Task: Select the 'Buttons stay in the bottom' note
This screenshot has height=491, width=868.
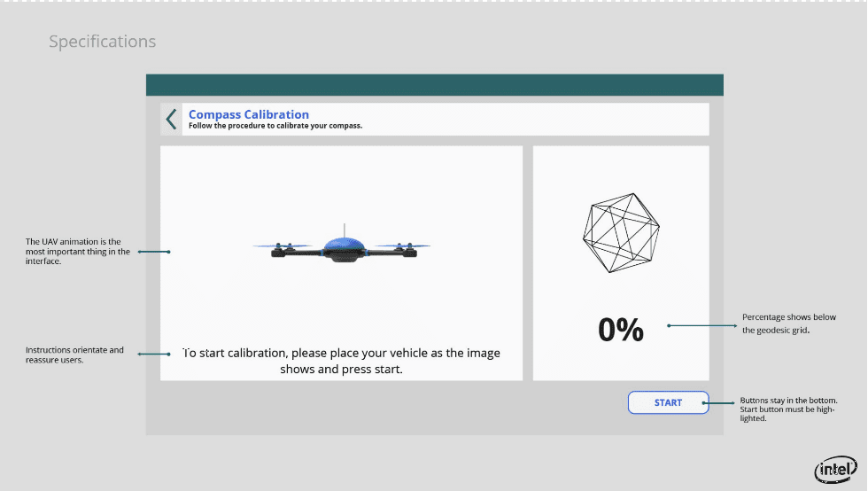Action: (788, 409)
